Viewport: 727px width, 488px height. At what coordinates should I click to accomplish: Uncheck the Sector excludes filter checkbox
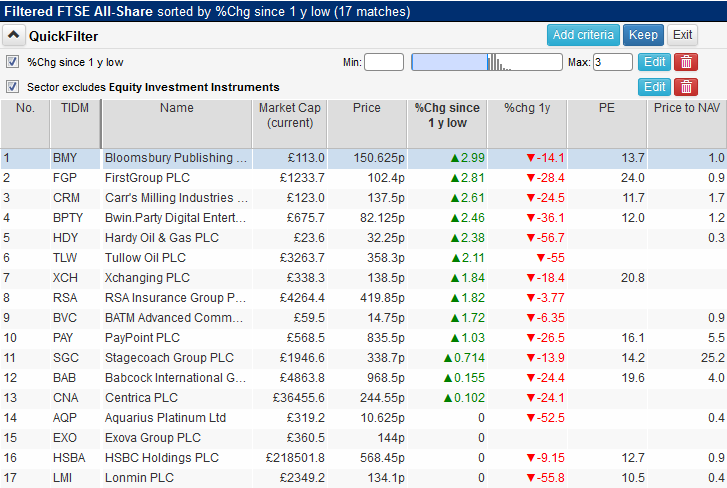(x=13, y=86)
